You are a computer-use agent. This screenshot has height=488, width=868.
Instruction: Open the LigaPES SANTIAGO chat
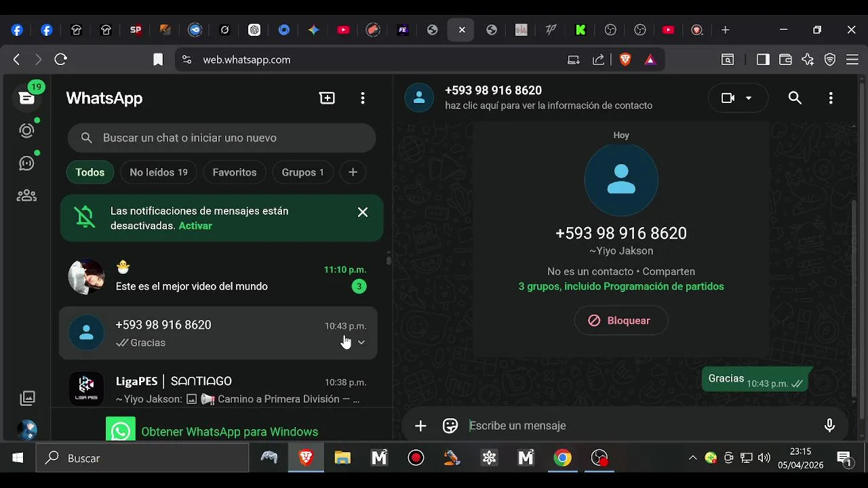218,389
